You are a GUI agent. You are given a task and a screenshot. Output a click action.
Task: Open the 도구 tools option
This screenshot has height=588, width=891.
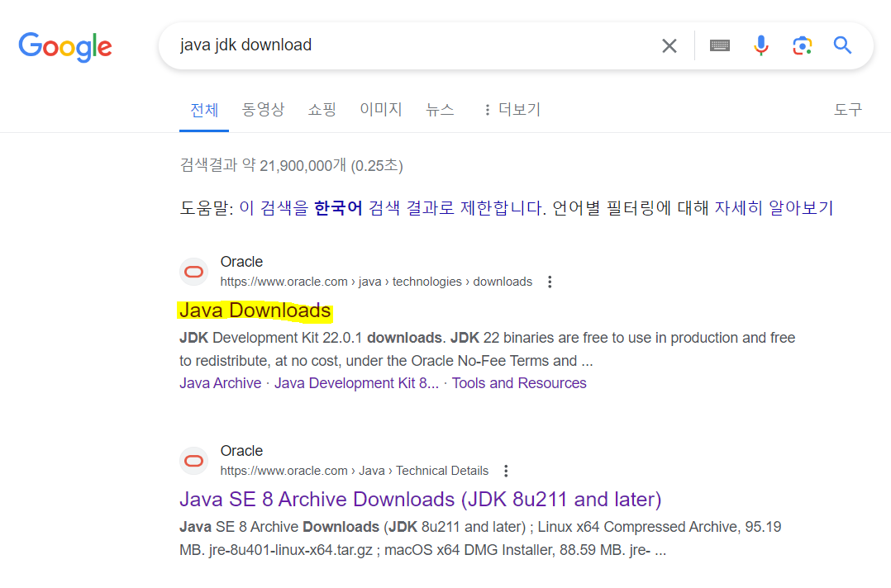pos(848,110)
